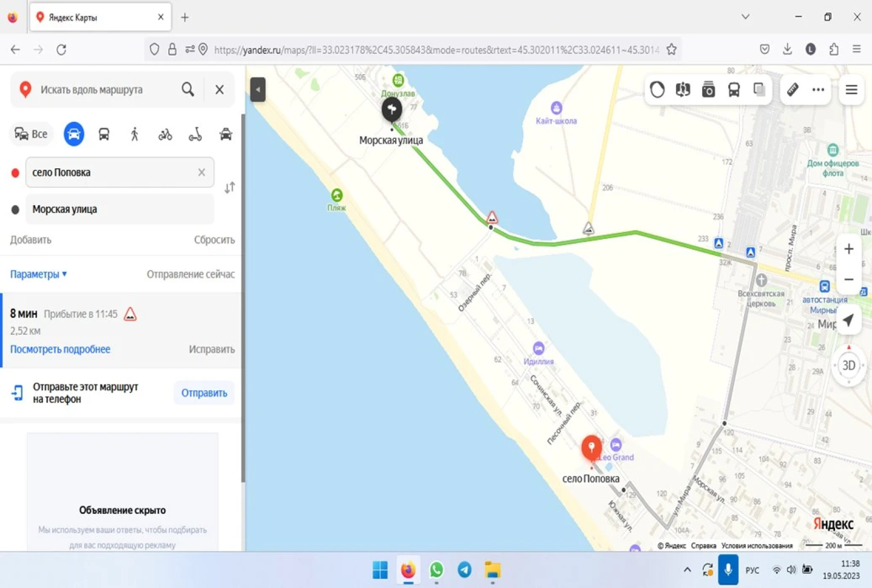The image size is (872, 588).
Task: Click 'Исправить' to correct route
Action: tap(212, 349)
